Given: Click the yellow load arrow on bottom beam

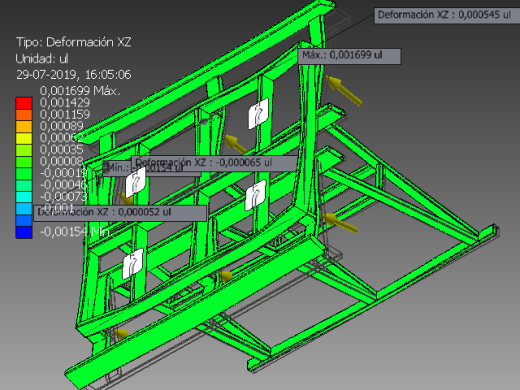Looking at the screenshot, I should [225, 276].
